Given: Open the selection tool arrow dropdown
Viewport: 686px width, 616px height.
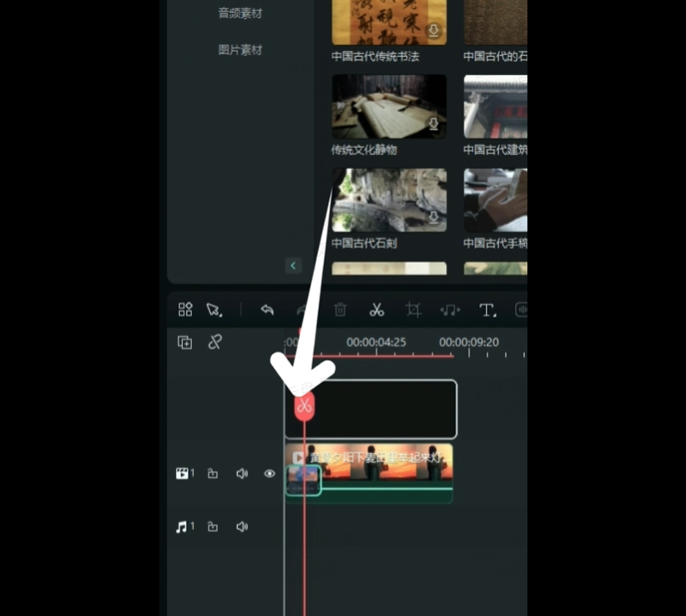Looking at the screenshot, I should pyautogui.click(x=214, y=310).
